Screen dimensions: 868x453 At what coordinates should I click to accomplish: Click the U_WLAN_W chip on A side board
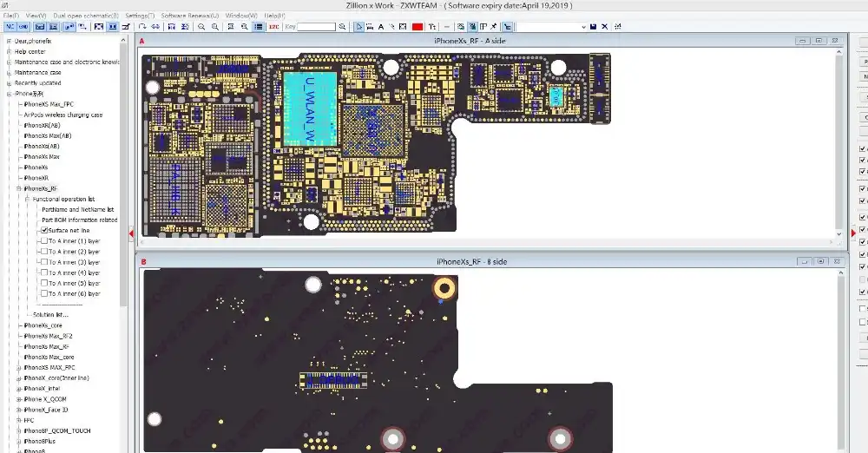point(310,109)
